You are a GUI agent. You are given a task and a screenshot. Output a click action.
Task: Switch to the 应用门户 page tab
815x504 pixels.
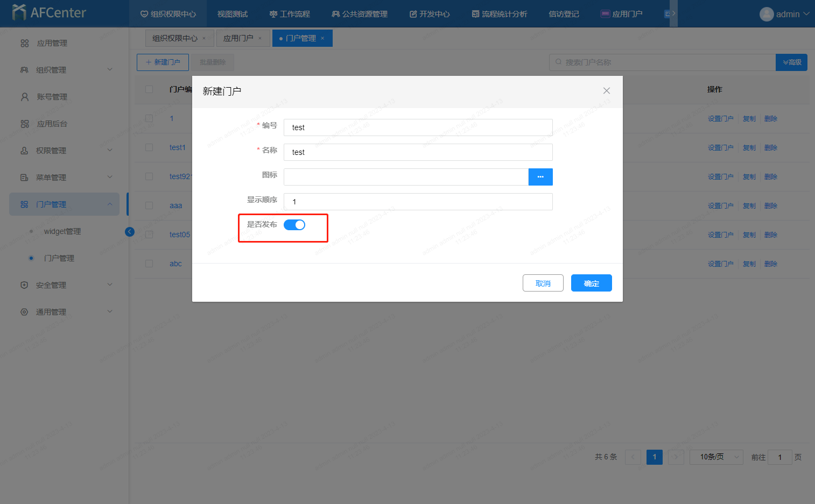tap(238, 38)
